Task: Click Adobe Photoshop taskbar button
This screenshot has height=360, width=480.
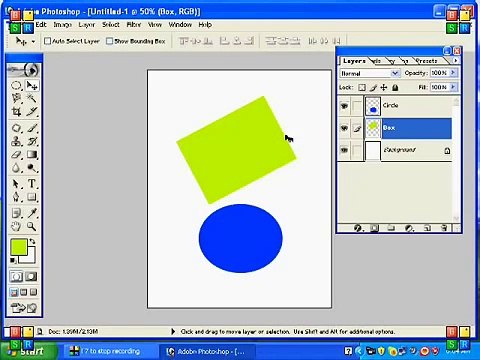Action: pos(207,351)
